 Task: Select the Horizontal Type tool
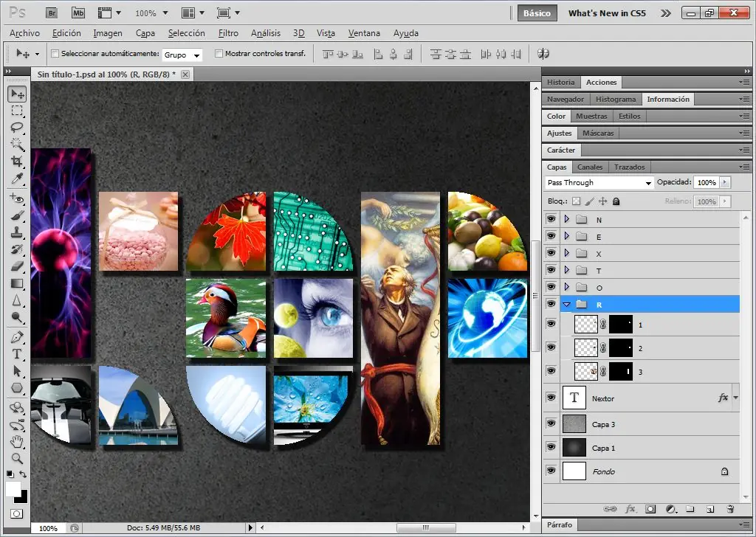coord(17,354)
